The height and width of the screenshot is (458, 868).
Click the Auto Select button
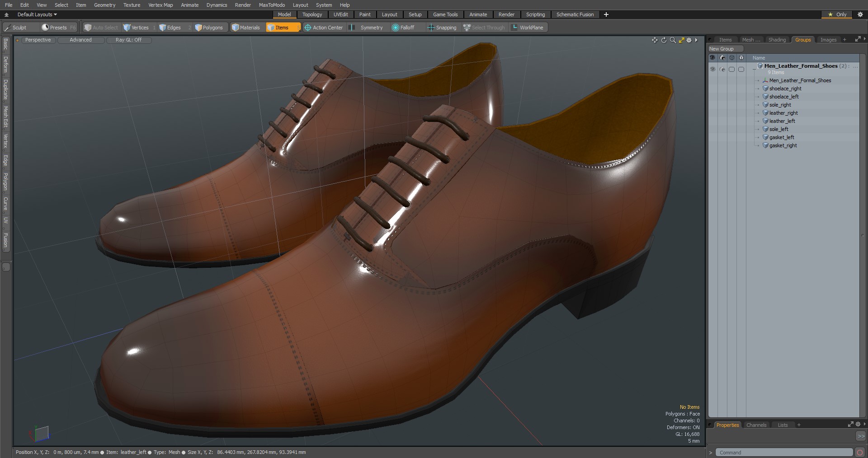pyautogui.click(x=101, y=28)
